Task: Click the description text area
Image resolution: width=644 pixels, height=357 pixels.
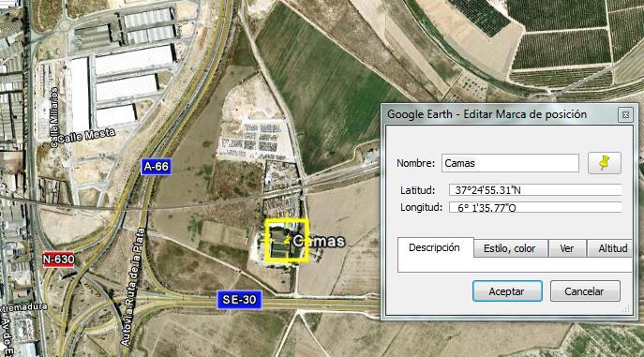Action: coord(515,264)
